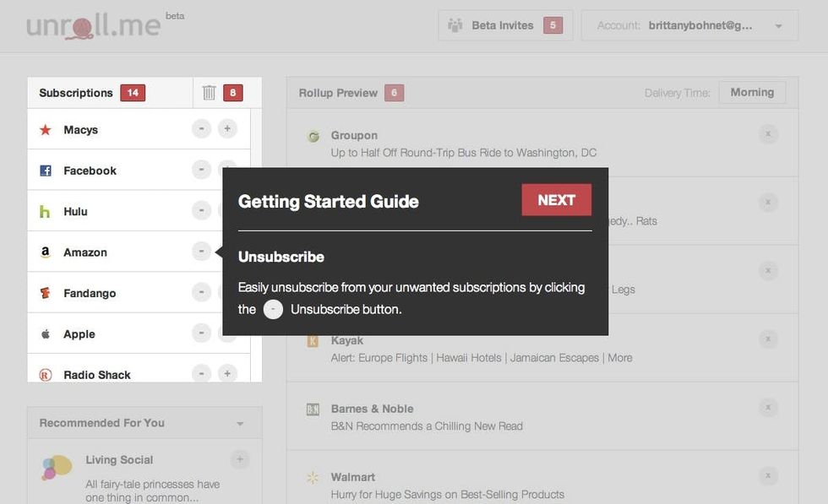Add Macys to rollup with plus button

tap(227, 129)
